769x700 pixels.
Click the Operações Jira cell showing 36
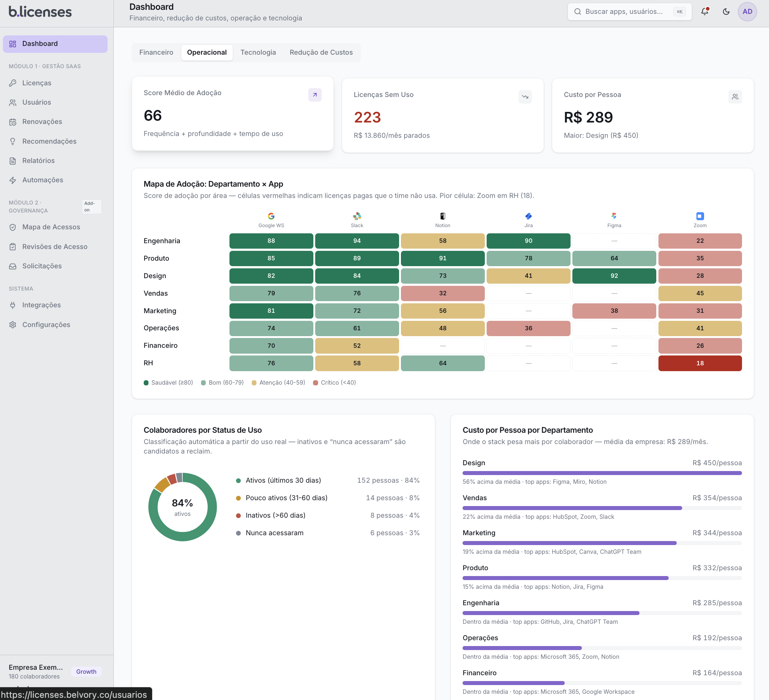pos(528,328)
